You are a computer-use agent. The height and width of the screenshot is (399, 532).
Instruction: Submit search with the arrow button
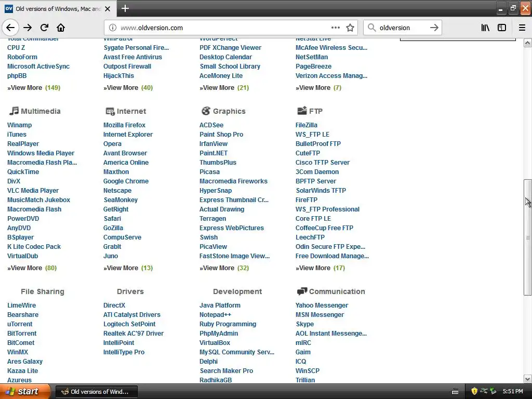pos(434,28)
